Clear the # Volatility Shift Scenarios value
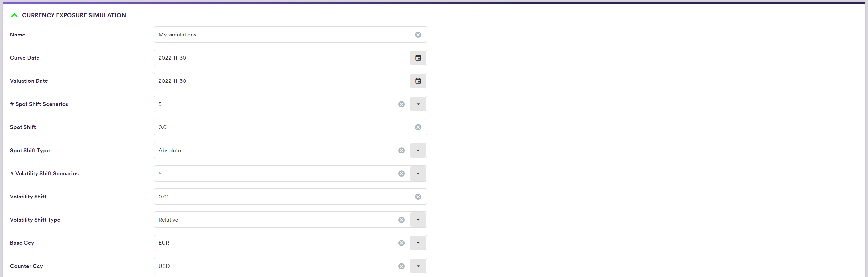868x277 pixels. 401,174
